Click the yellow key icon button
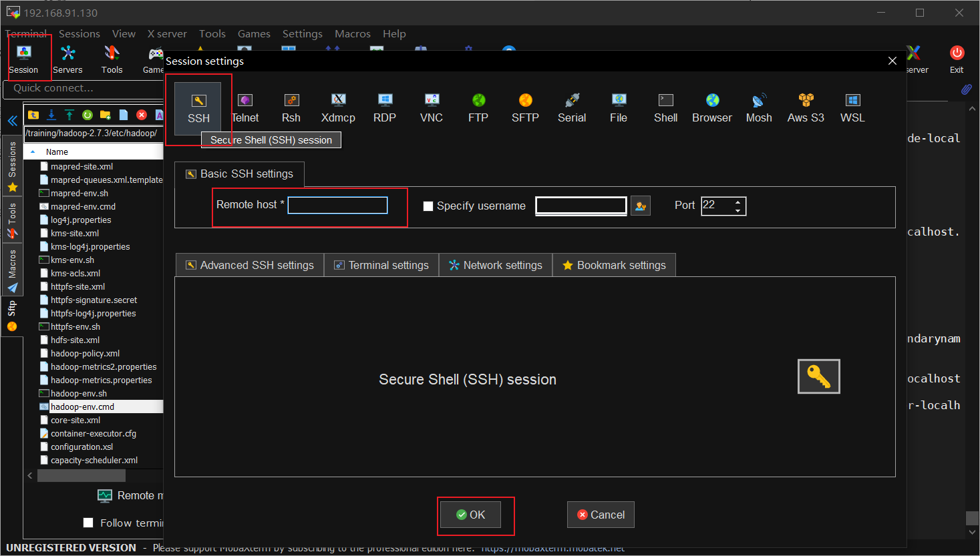Screen dimensions: 980x556 [819, 376]
